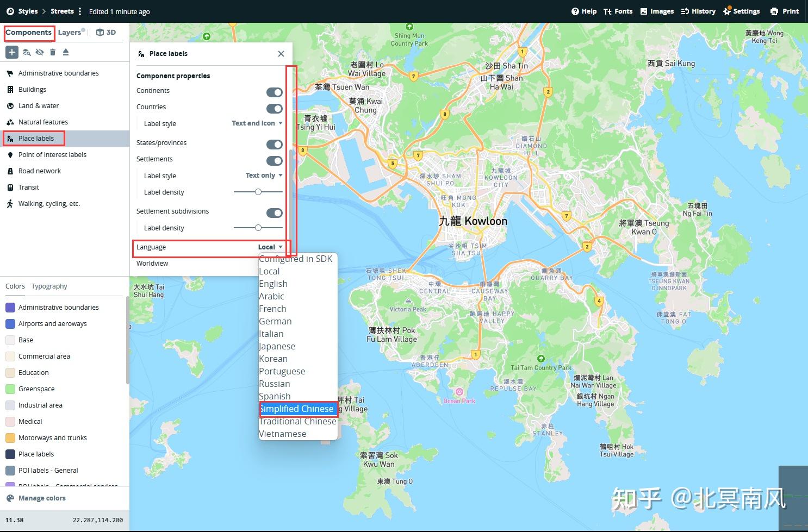Disable Countries labels
808x532 pixels.
click(x=274, y=108)
